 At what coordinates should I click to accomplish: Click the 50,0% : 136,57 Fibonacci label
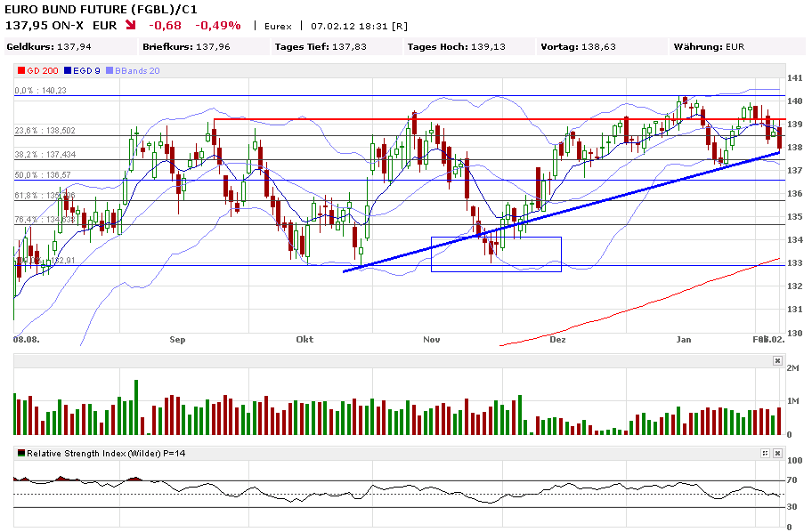pyautogui.click(x=43, y=175)
